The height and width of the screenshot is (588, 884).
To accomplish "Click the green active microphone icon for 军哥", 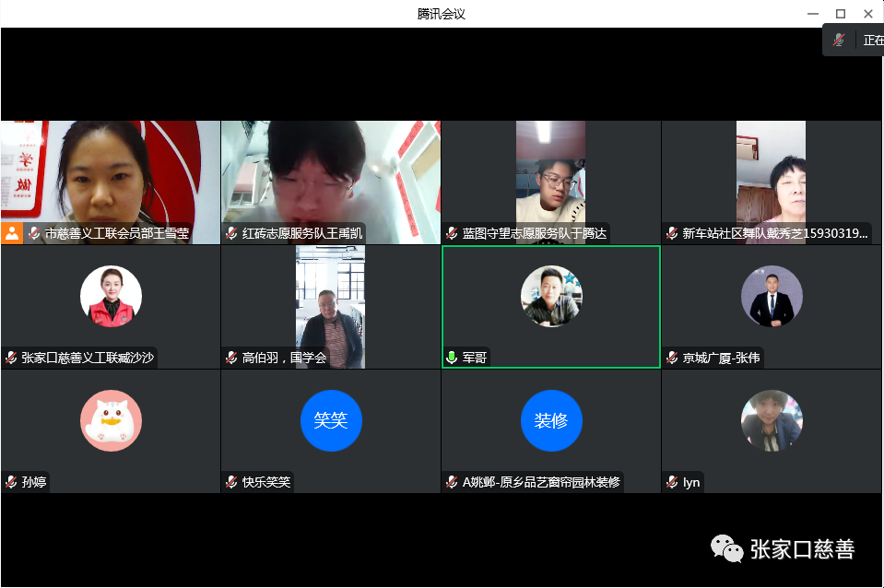I will [452, 358].
